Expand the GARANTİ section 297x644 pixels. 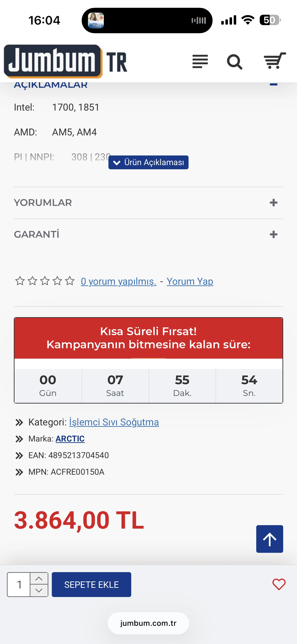[x=274, y=234]
